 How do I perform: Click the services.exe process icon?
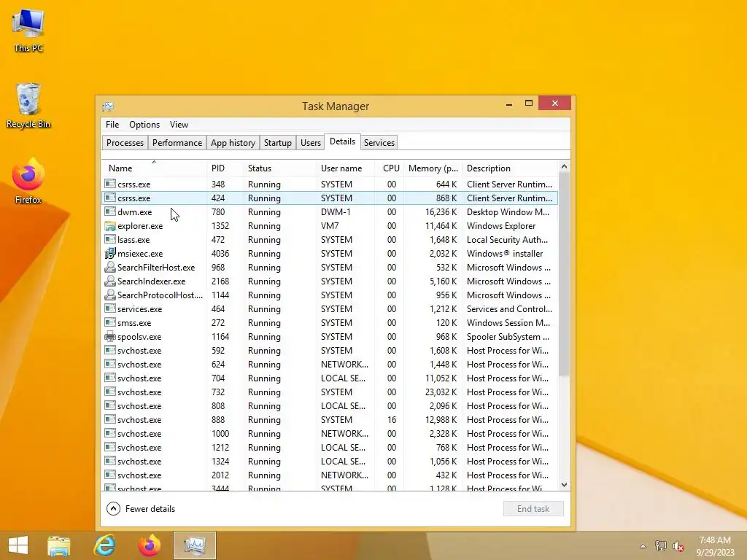pyautogui.click(x=110, y=309)
